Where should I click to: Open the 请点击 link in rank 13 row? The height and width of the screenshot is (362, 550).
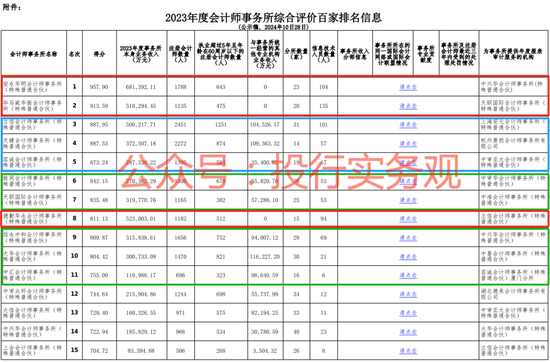click(x=408, y=313)
